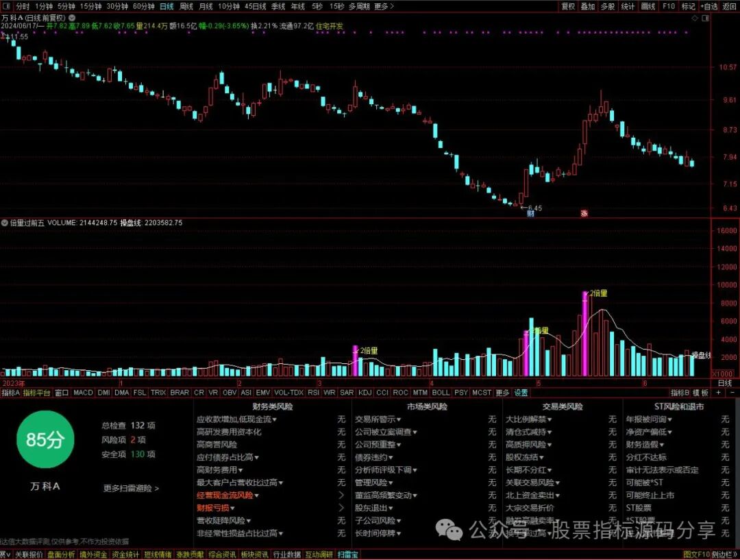The width and height of the screenshot is (740, 560).
Task: Switch to 周线 weekly chart
Action: pos(187,6)
